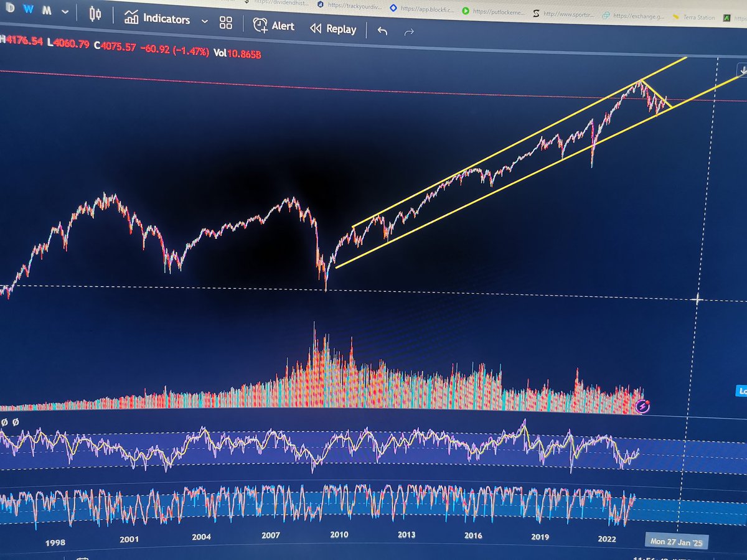Expand favorite indicators dropdown arrow

pyautogui.click(x=204, y=22)
